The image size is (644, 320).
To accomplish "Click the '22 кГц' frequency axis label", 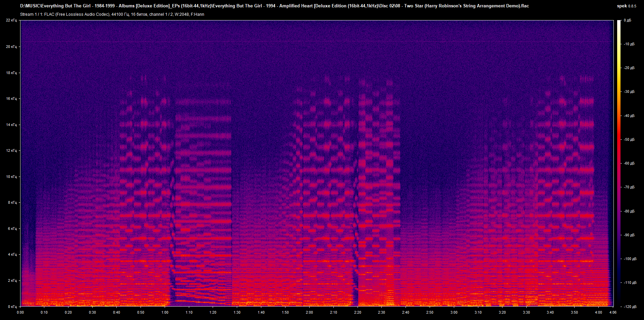I will pos(11,20).
